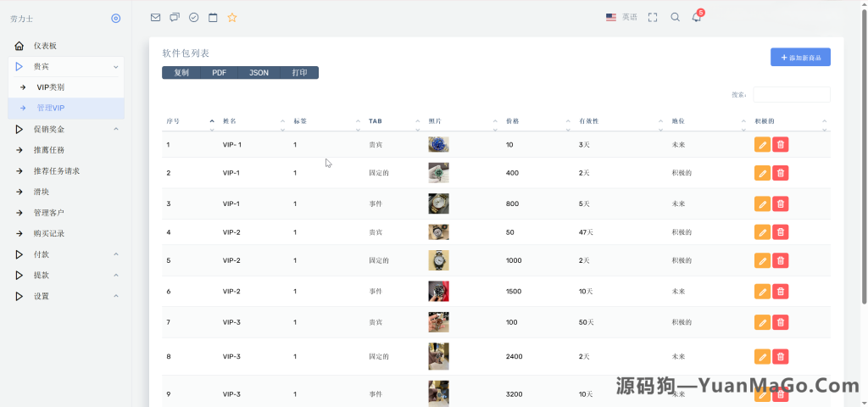Expand the 付款 sidebar section

pyautogui.click(x=66, y=254)
